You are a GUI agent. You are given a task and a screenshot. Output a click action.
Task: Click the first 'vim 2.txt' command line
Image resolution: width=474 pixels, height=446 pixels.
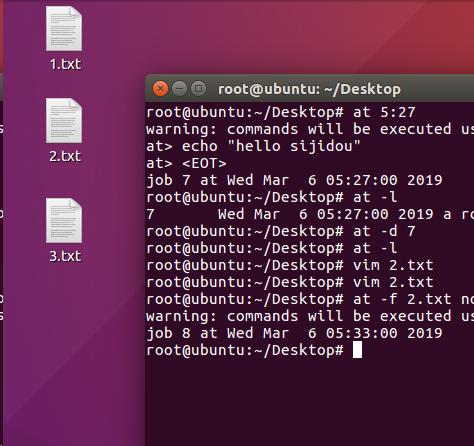pyautogui.click(x=290, y=265)
